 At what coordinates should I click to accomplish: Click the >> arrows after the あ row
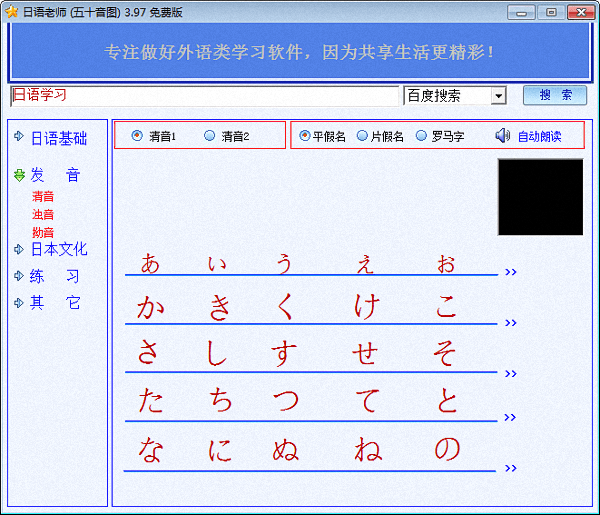coord(511,271)
